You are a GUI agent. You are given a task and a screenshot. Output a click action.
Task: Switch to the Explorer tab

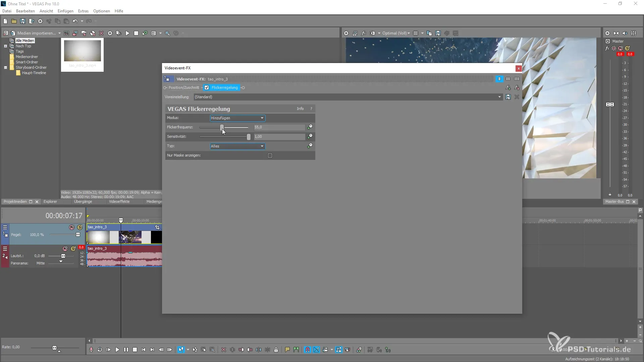[50, 201]
